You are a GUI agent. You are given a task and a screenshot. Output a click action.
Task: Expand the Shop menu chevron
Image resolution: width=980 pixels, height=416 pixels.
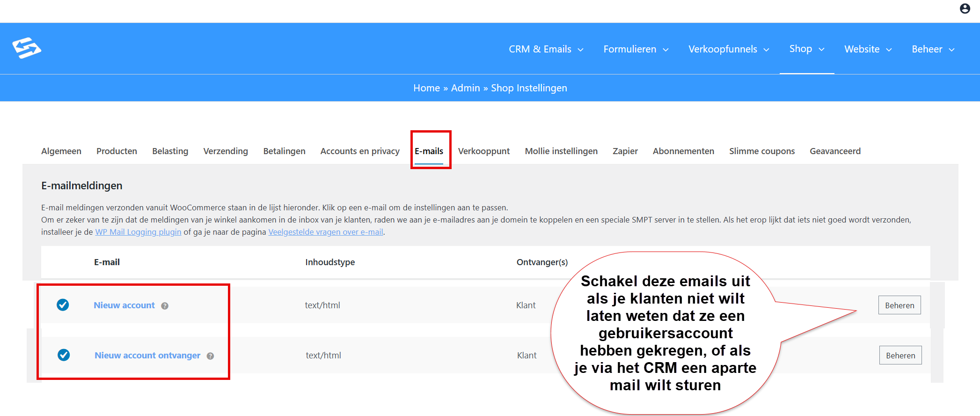point(821,49)
